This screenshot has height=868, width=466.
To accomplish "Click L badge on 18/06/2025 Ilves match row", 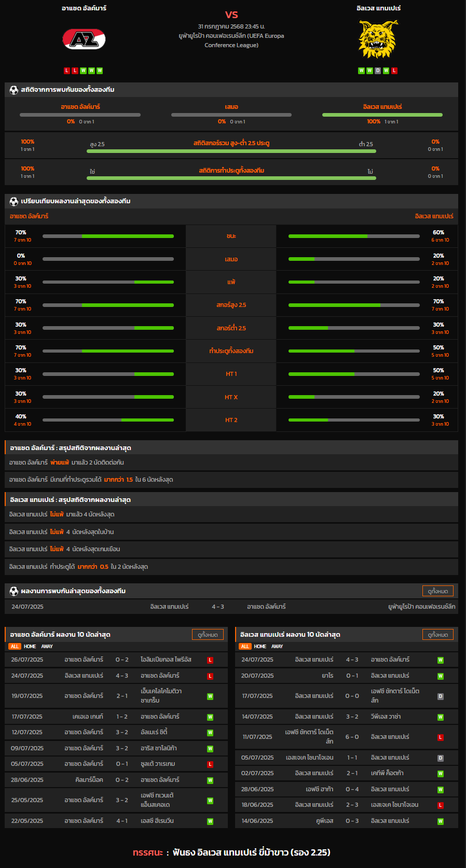I will click(x=441, y=805).
